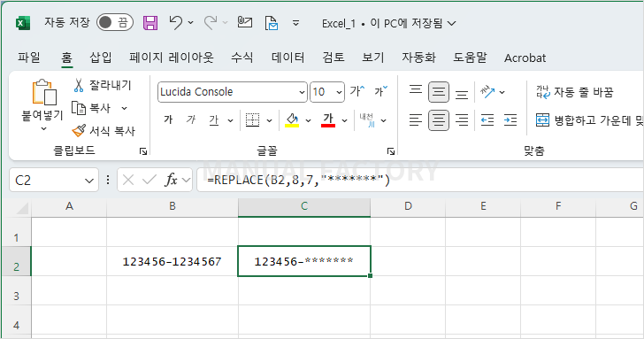Click the Align Right icon
Screen dimensions: 644x339
462,120
